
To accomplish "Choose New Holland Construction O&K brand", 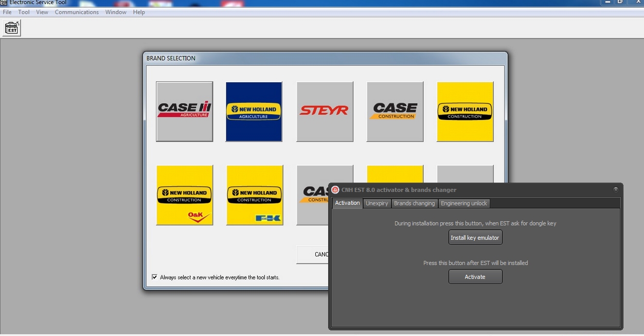I will [x=184, y=195].
